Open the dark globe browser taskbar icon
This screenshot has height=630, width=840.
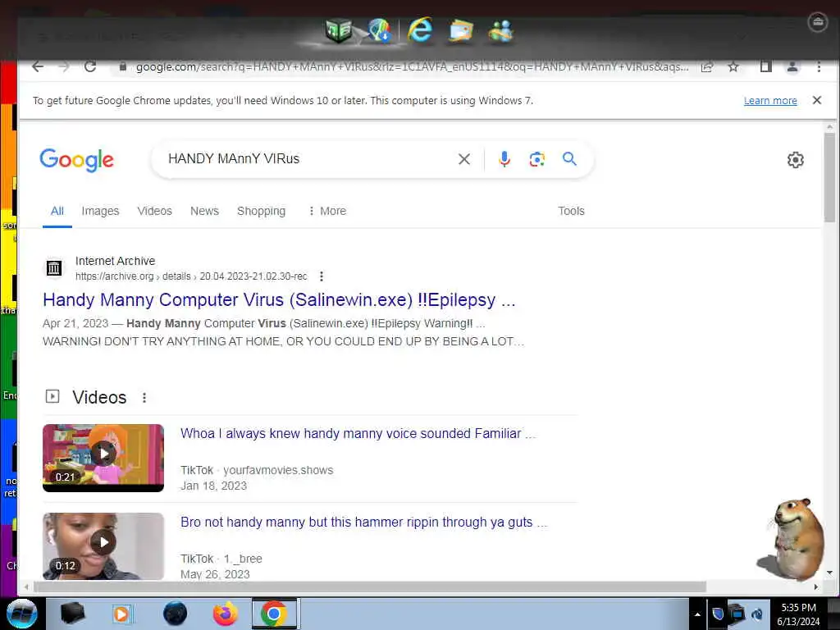tap(175, 614)
